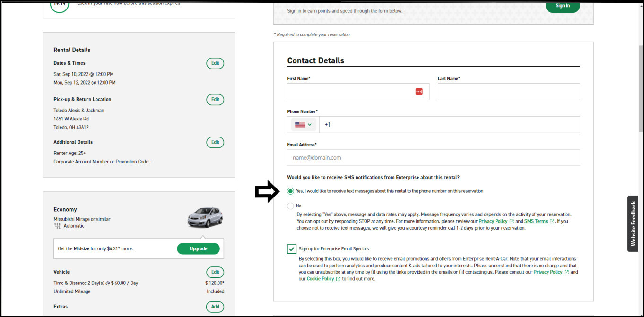Click the 'Economy' vehicle class heading
The height and width of the screenshot is (317, 644).
click(65, 209)
